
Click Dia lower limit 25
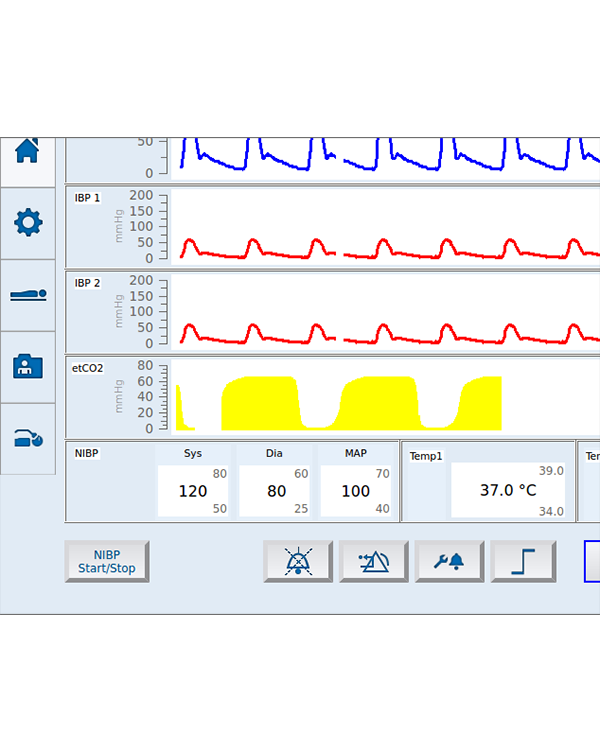click(301, 508)
